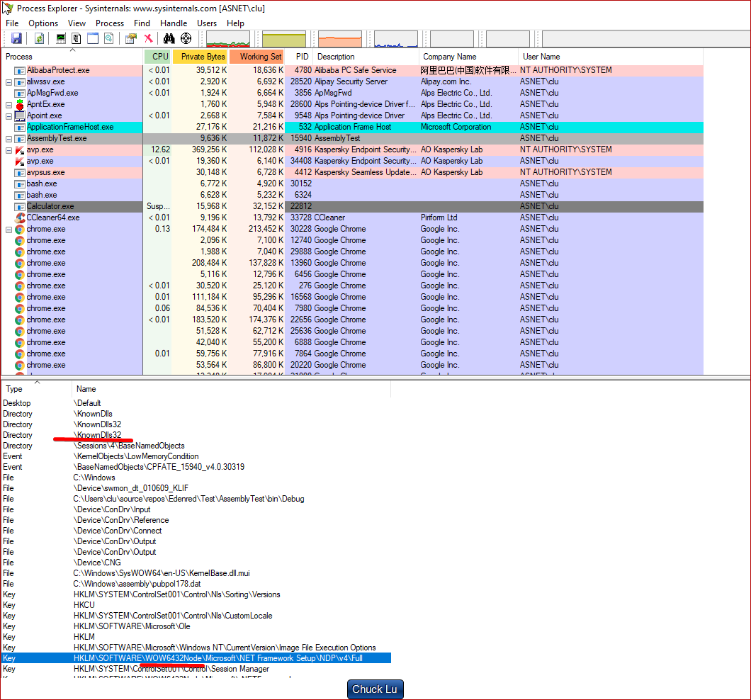Image resolution: width=751 pixels, height=700 pixels.
Task: Click the red X Kill Process icon
Action: coord(149,38)
